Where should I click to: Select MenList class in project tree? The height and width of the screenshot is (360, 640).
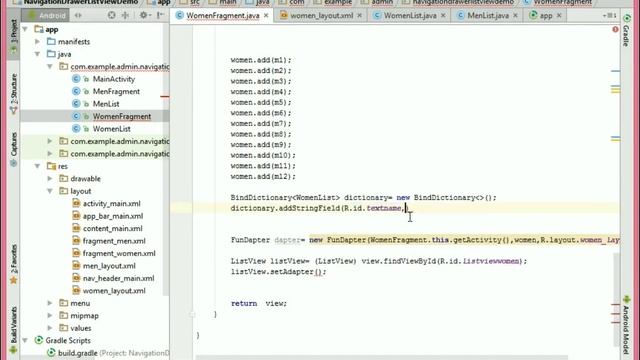click(106, 104)
